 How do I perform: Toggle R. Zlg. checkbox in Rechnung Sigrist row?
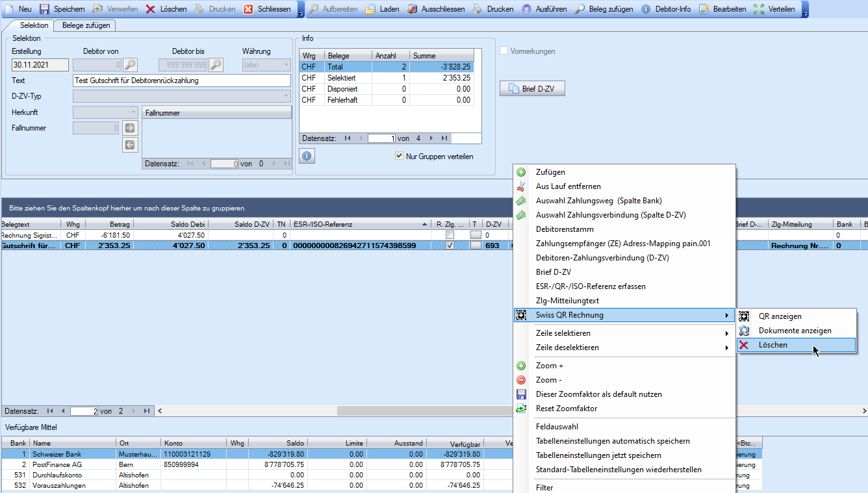click(x=450, y=234)
